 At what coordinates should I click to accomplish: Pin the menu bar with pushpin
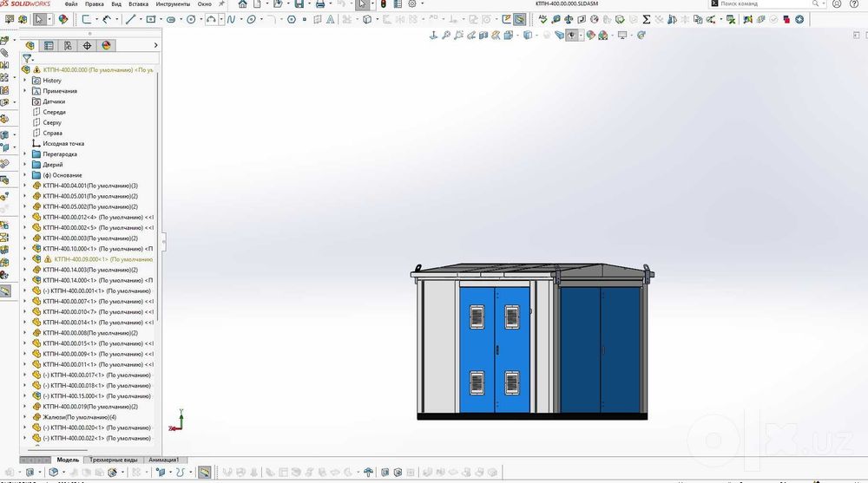tap(221, 3)
